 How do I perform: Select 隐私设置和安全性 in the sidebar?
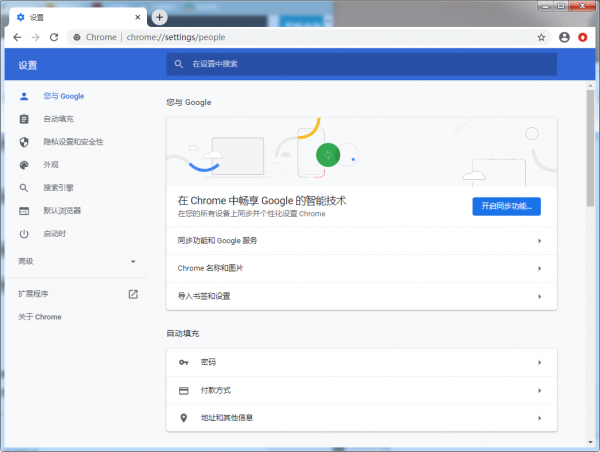click(x=73, y=142)
